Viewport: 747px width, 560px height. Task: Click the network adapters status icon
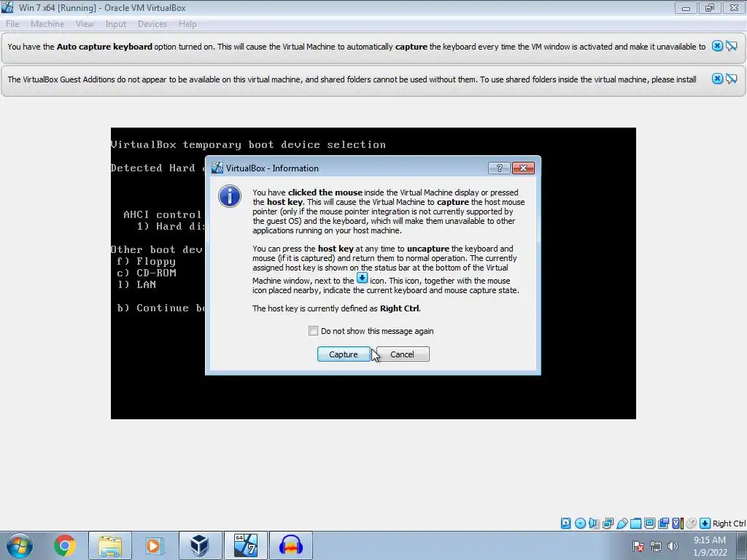(608, 524)
